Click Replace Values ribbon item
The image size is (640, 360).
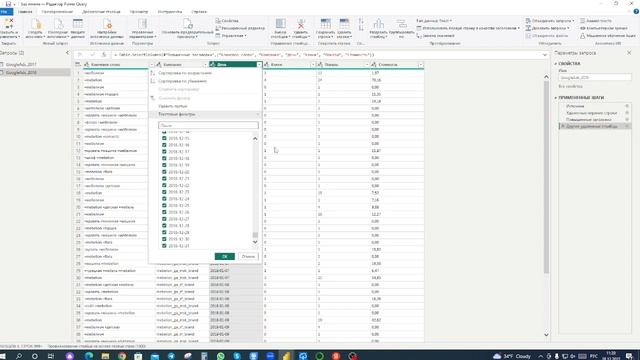[x=435, y=36]
